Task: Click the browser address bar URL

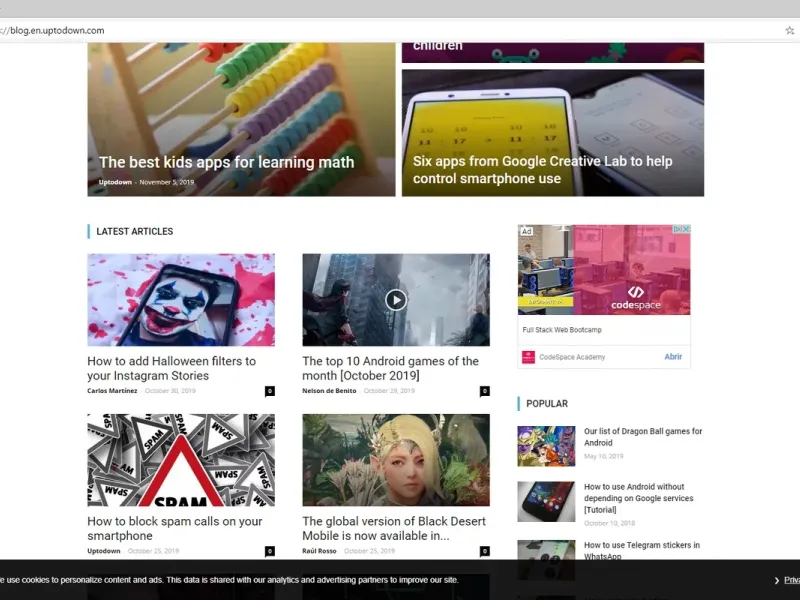Action: point(53,31)
